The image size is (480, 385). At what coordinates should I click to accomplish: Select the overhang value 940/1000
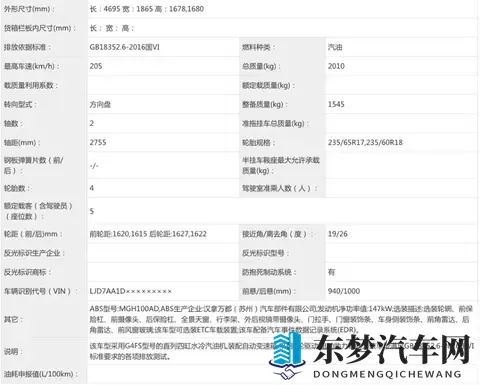point(344,291)
